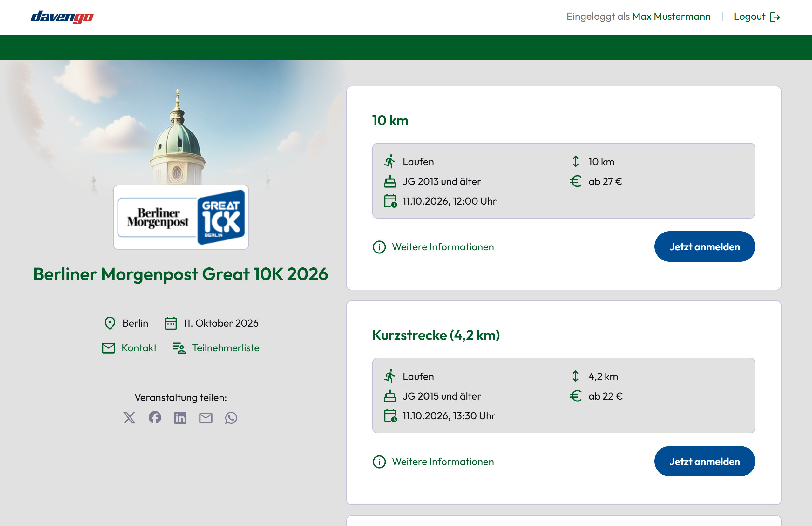This screenshot has height=526, width=812.
Task: Click the calendar icon beside 11. Oktober 2026
Action: pos(171,323)
